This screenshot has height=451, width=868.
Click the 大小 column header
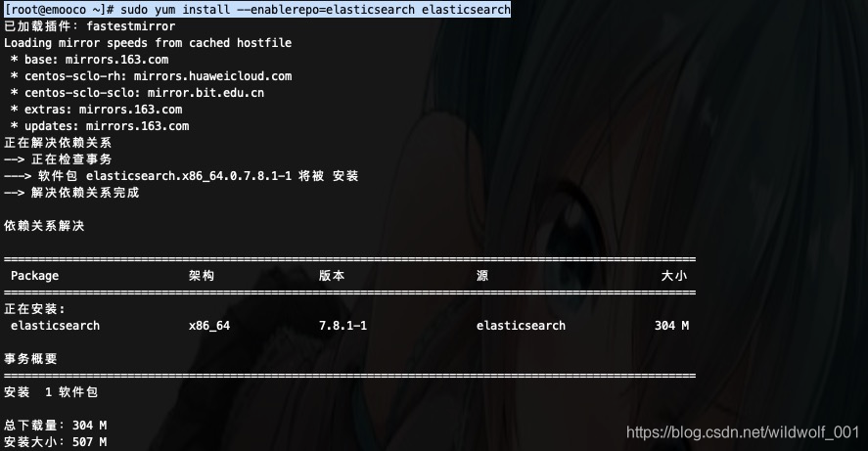(673, 276)
